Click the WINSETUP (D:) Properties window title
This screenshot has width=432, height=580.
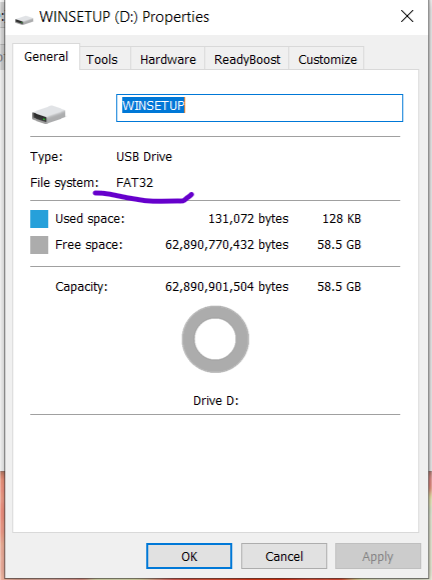pyautogui.click(x=124, y=17)
